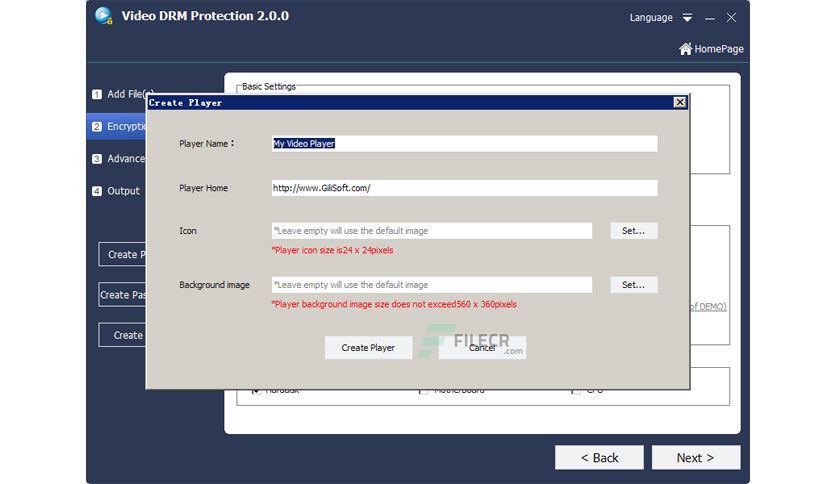The height and width of the screenshot is (484, 836).
Task: Click the Player Home URL field
Action: pyautogui.click(x=464, y=188)
